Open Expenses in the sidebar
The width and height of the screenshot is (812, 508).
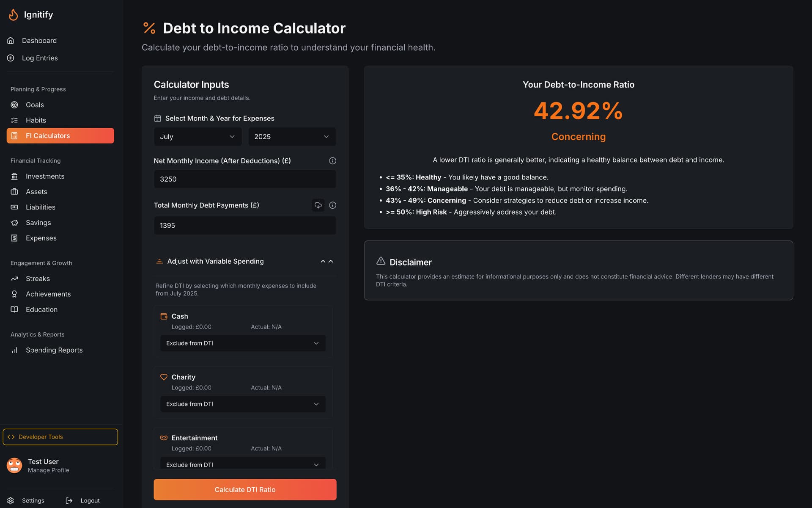[60, 238]
